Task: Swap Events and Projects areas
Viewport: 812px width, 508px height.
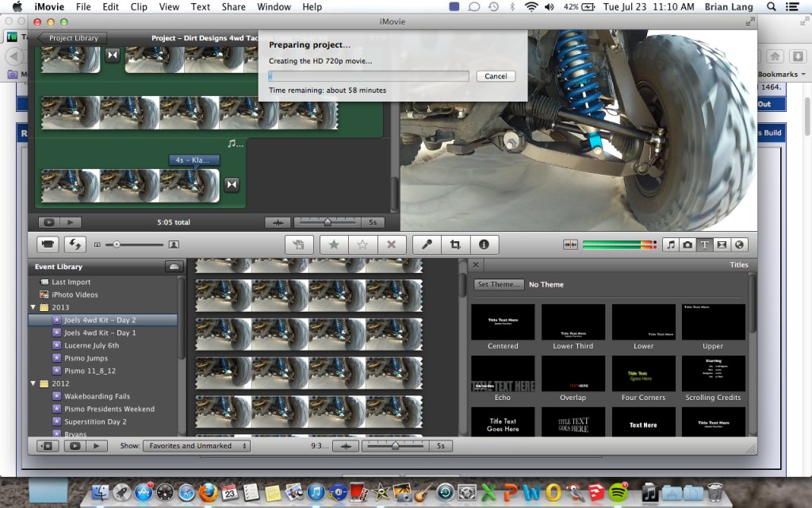Action: pyautogui.click(x=75, y=244)
